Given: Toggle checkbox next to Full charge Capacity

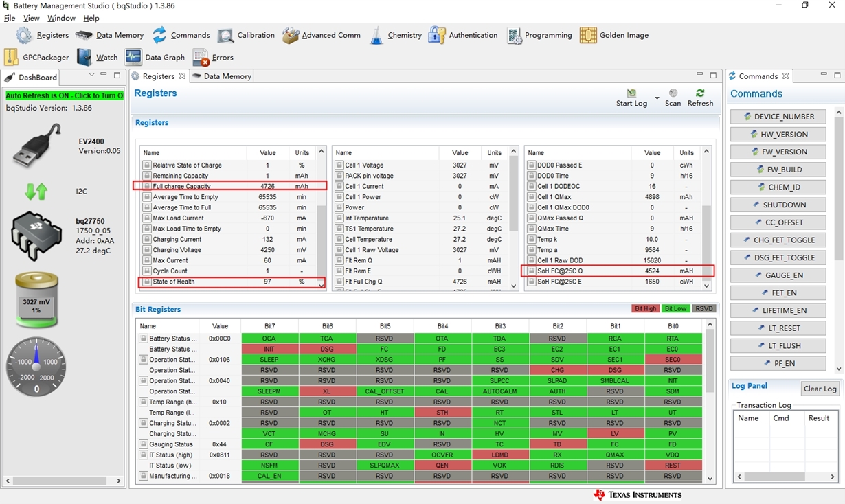Looking at the screenshot, I should (x=146, y=186).
